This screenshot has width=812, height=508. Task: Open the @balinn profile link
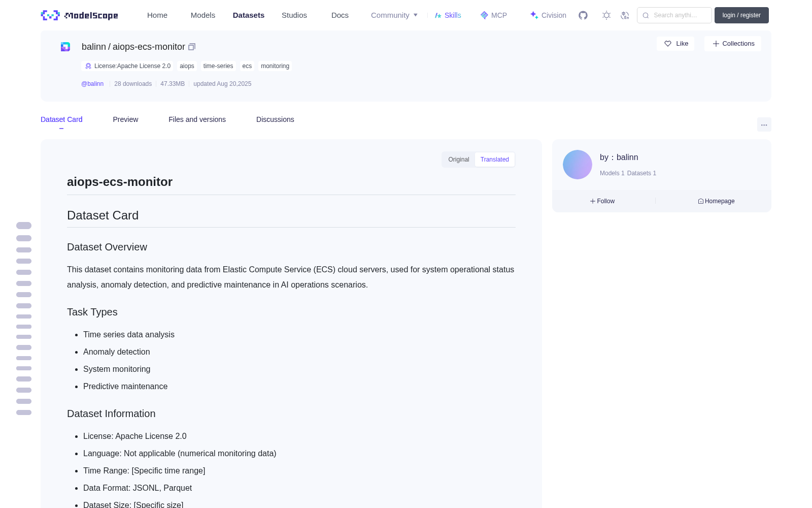point(92,84)
